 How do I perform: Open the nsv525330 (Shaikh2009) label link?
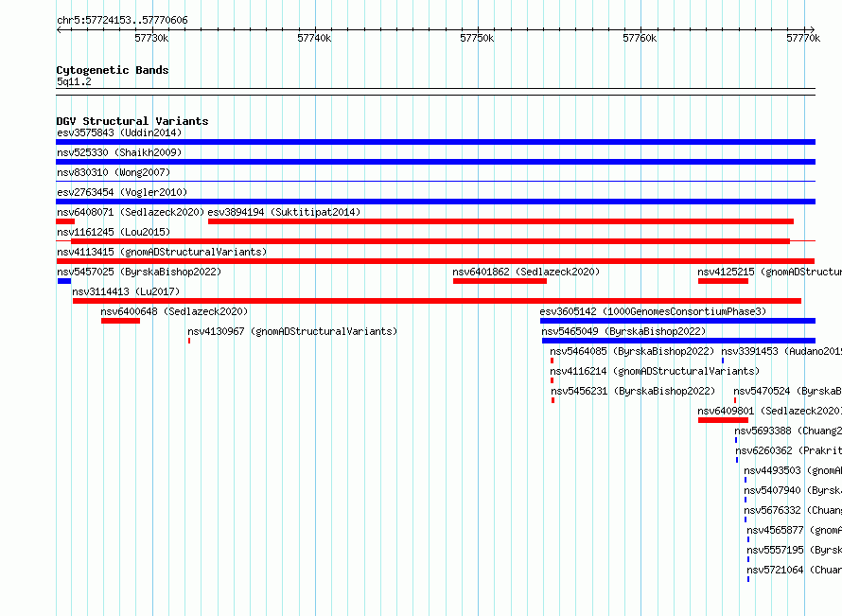click(x=119, y=152)
